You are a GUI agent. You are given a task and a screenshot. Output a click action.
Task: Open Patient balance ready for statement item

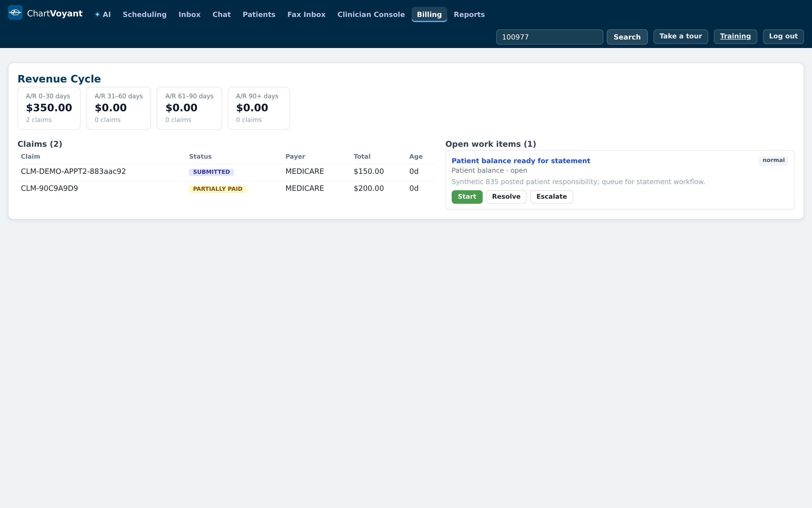coord(521,161)
